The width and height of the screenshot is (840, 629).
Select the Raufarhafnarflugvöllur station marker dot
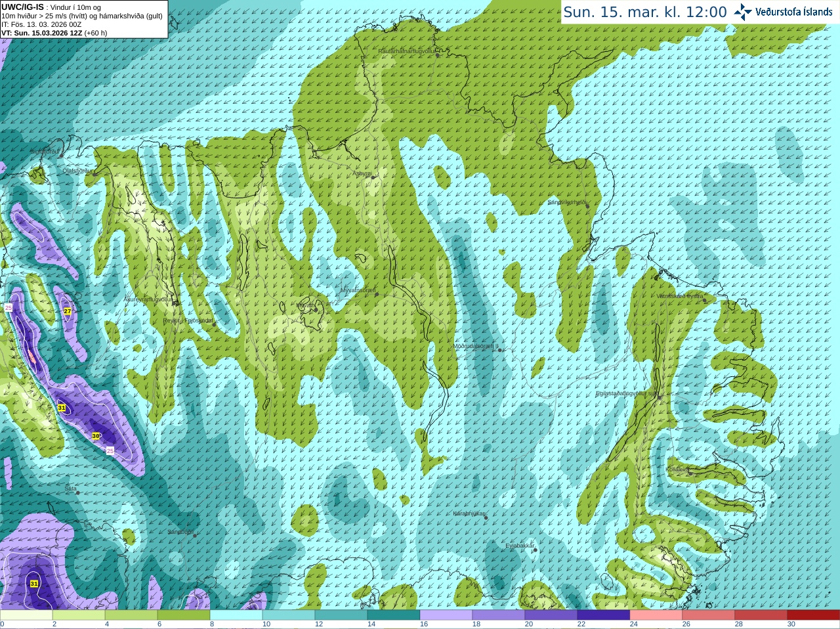click(438, 55)
